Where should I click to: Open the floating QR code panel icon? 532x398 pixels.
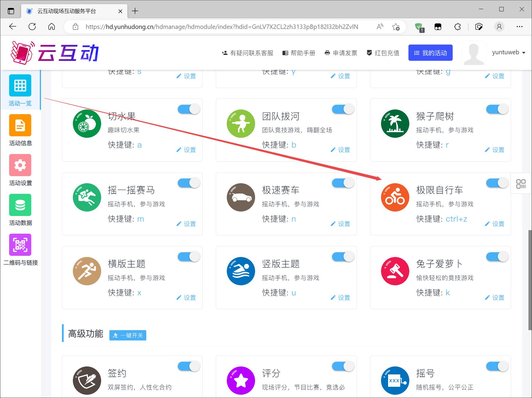tap(521, 184)
